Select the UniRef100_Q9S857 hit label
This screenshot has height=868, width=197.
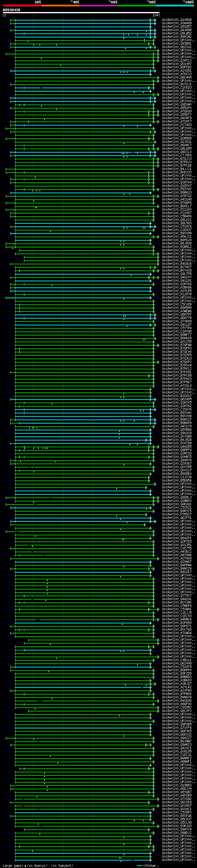(x=177, y=26)
